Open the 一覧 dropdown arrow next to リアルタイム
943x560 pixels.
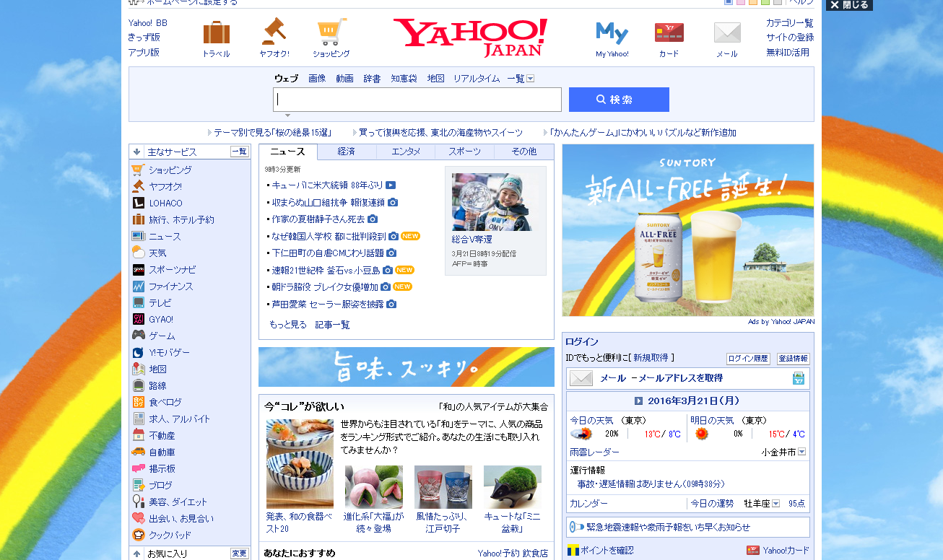pos(530,79)
